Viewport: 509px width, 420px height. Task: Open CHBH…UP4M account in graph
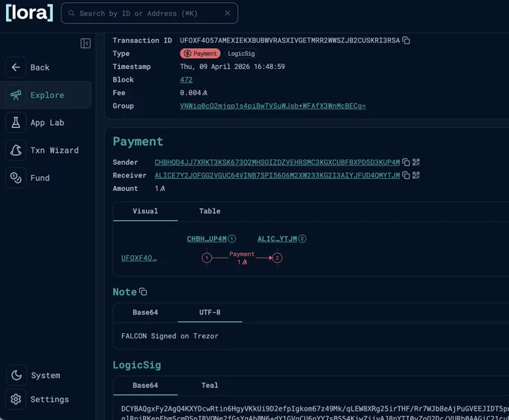coord(207,239)
